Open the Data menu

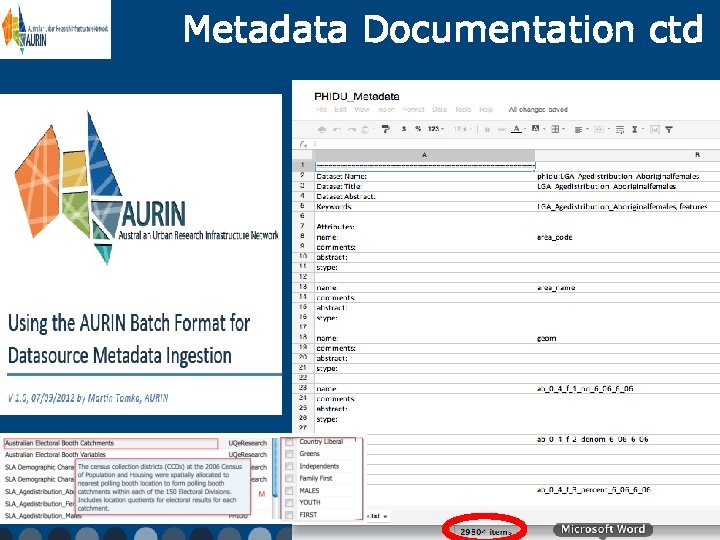tap(439, 109)
